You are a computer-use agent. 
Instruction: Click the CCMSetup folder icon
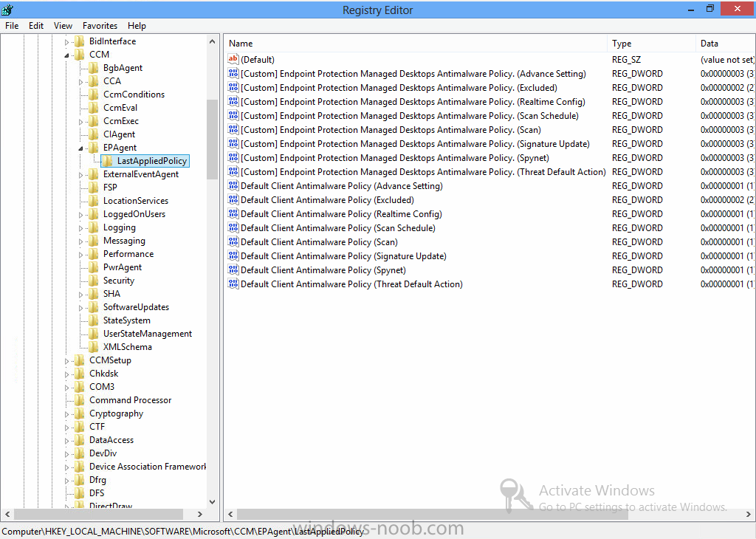[80, 360]
